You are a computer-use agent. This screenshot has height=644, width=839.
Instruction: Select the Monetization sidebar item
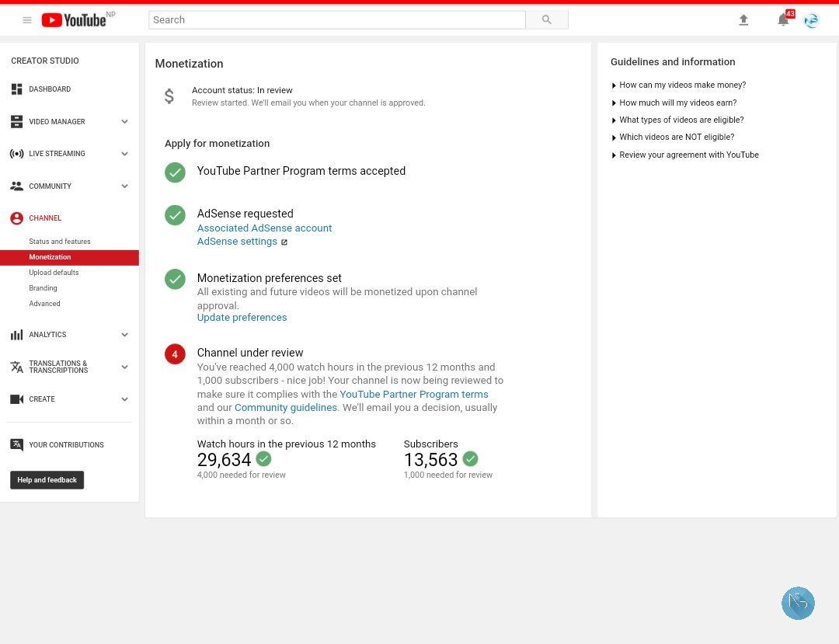[70, 257]
